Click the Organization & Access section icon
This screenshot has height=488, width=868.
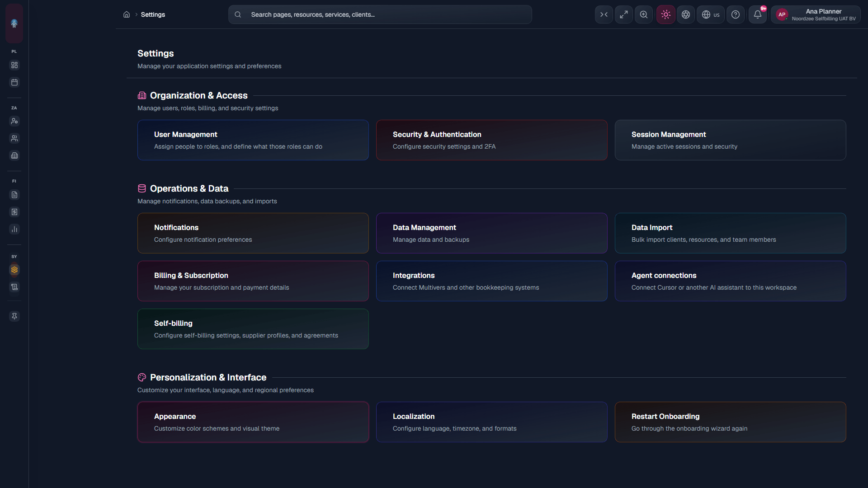tap(142, 95)
